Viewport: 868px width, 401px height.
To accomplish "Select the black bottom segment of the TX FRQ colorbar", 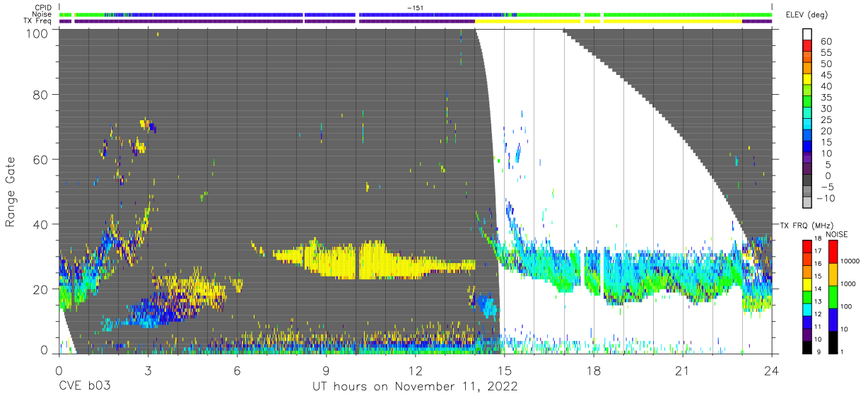I will (807, 347).
